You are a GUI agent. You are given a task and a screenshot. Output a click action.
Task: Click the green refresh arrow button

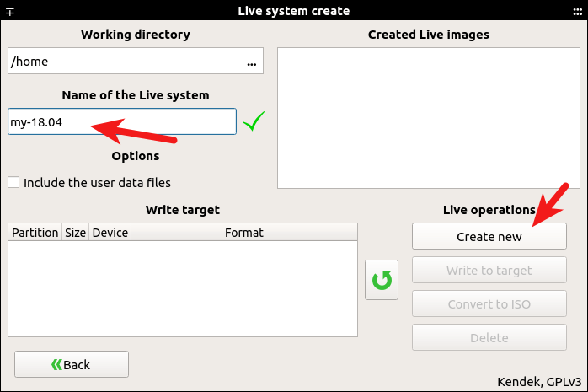point(382,280)
